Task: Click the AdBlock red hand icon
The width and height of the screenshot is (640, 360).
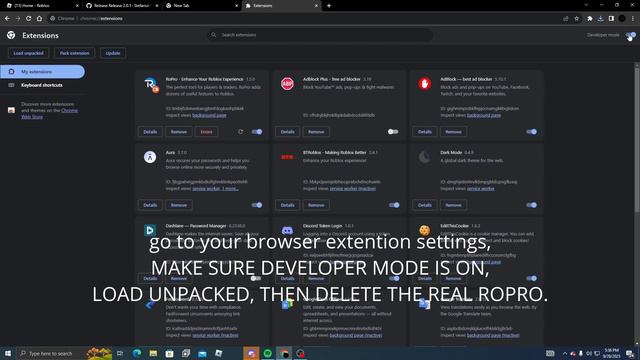Action: coord(424,84)
